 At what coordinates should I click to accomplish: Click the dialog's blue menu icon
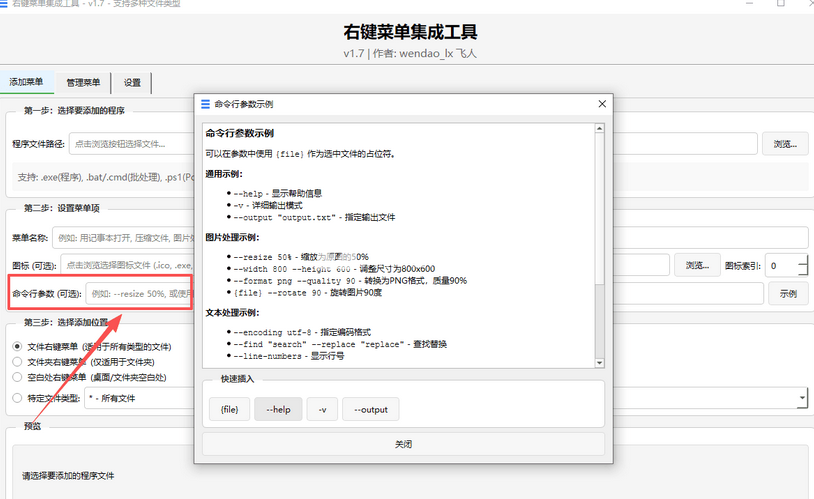coord(205,104)
